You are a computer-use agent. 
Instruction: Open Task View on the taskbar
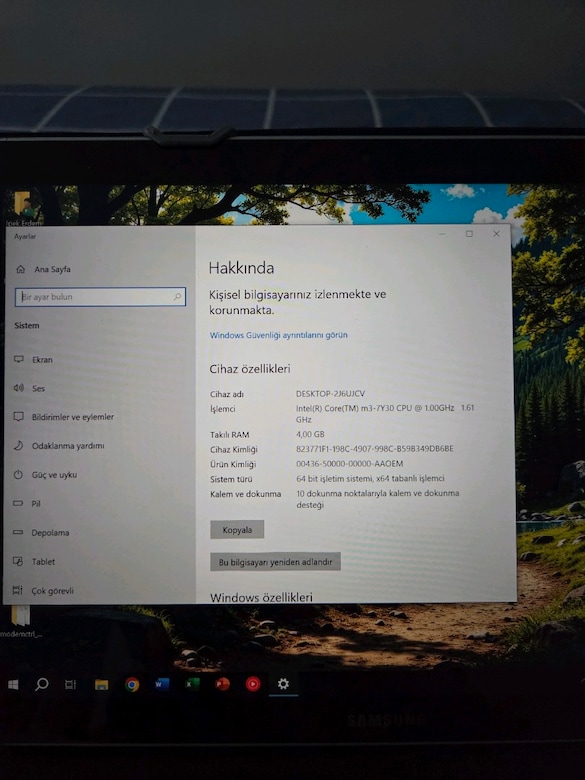[71, 684]
